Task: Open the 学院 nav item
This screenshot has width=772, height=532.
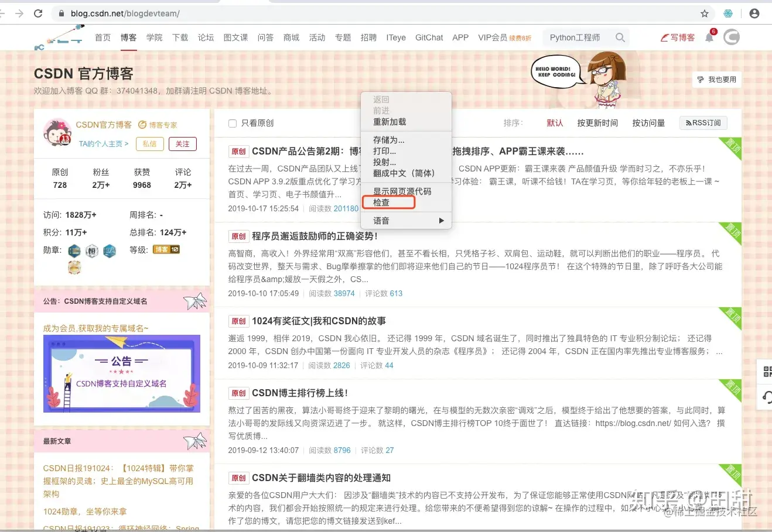Action: click(x=155, y=37)
